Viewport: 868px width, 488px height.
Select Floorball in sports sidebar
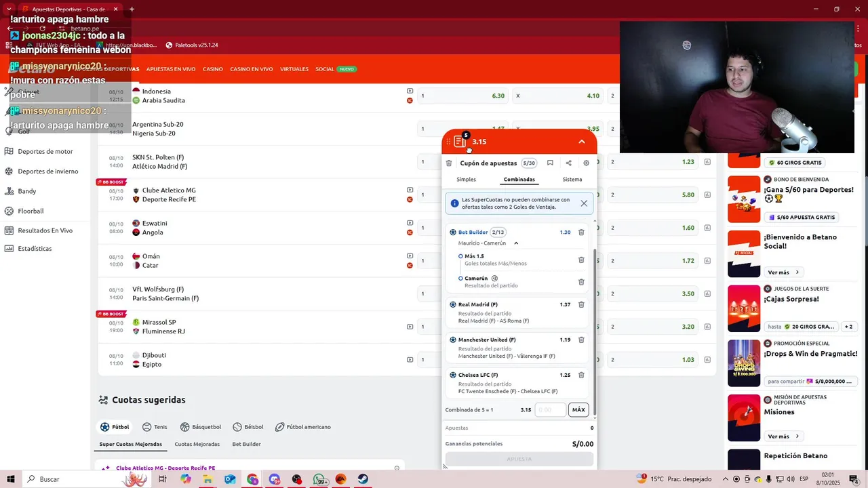coord(31,211)
